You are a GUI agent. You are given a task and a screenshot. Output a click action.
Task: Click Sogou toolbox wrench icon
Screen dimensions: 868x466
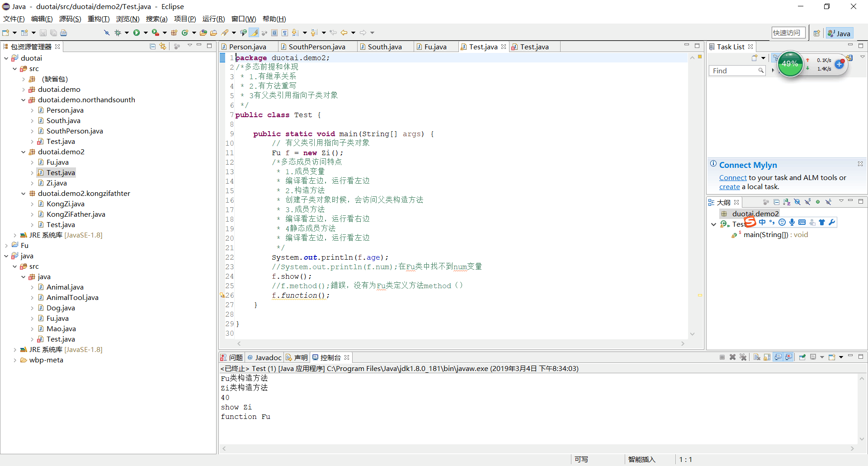(x=832, y=222)
